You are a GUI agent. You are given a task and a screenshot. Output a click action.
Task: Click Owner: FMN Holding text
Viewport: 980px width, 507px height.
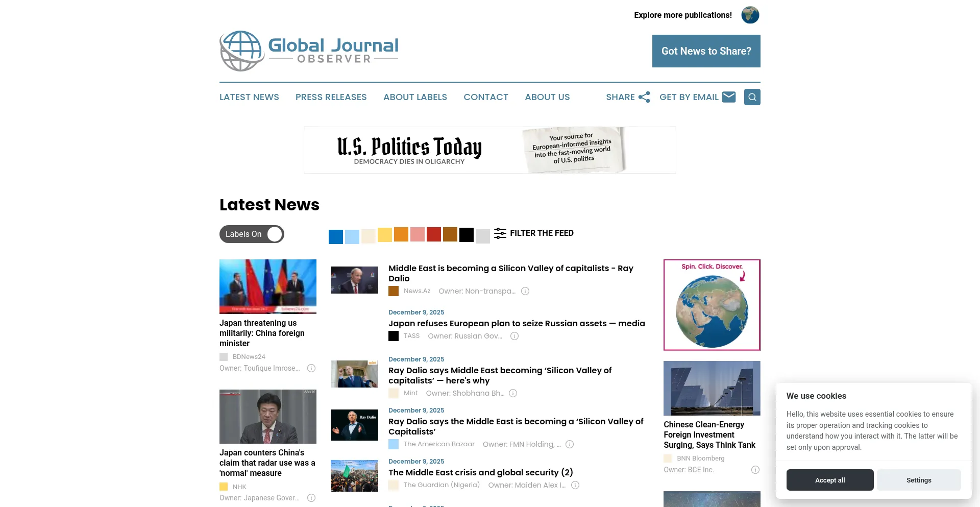(522, 444)
